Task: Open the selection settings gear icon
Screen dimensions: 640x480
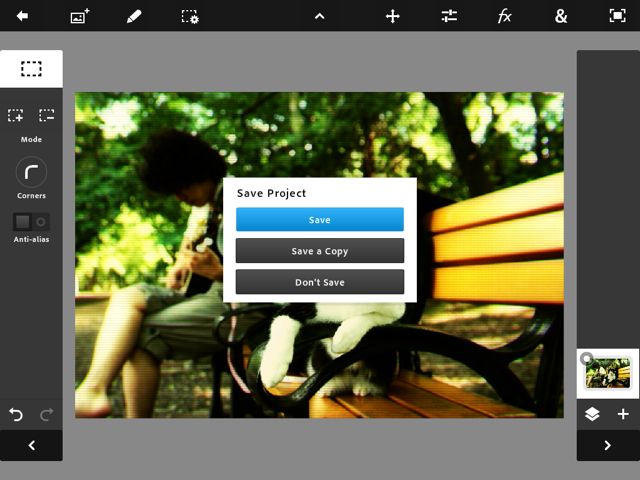Action: (x=190, y=17)
